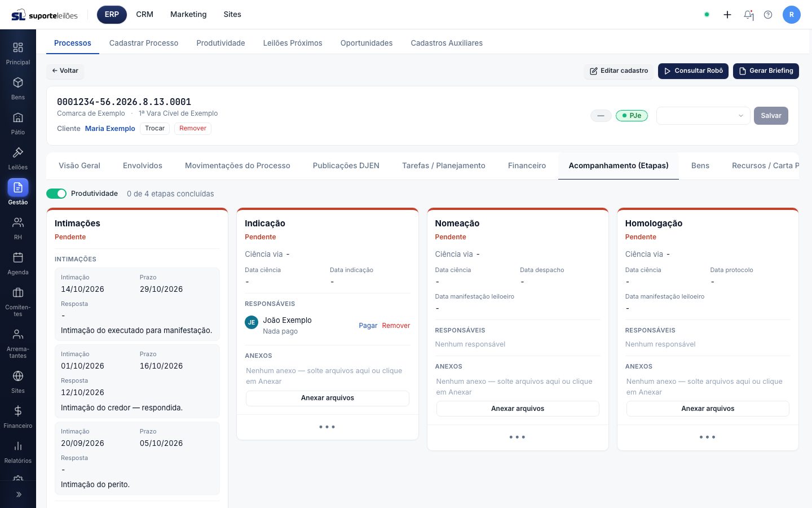Click Trocar client button
Viewport: 812px width, 508px height.
155,129
